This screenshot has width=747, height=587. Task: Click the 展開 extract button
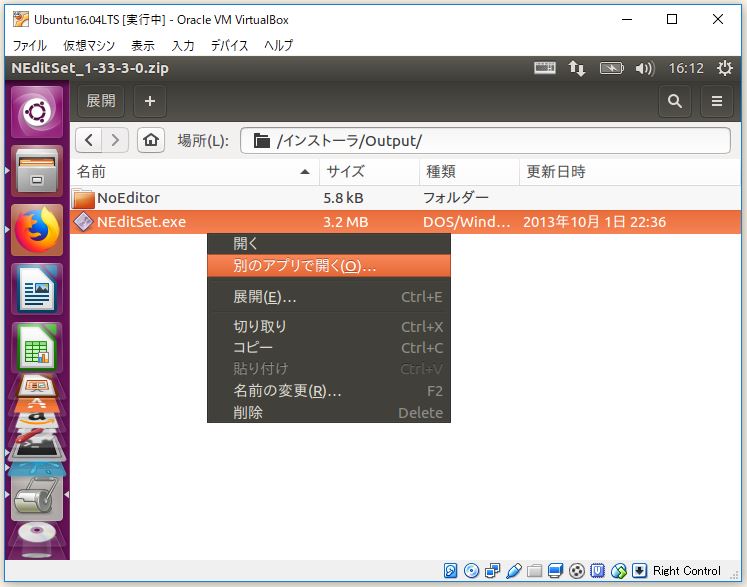tap(101, 101)
